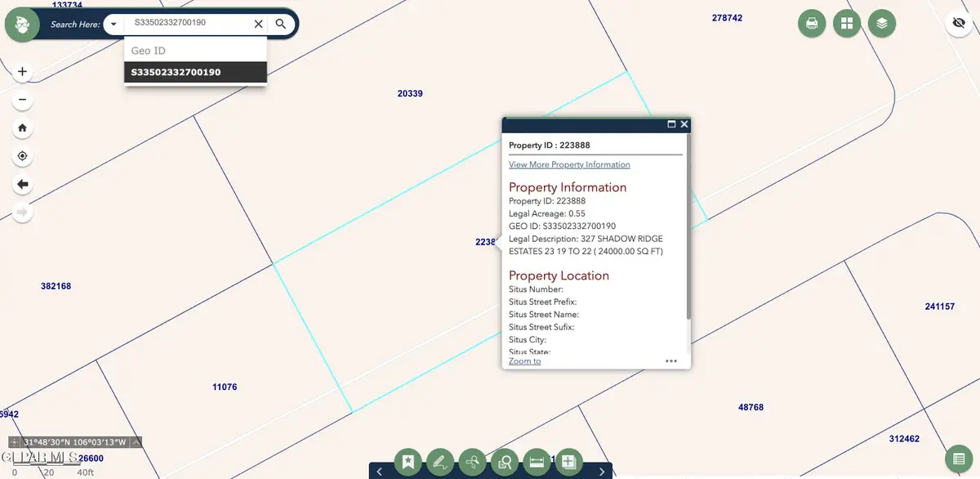
Task: Maximize the property popup window
Action: (671, 124)
